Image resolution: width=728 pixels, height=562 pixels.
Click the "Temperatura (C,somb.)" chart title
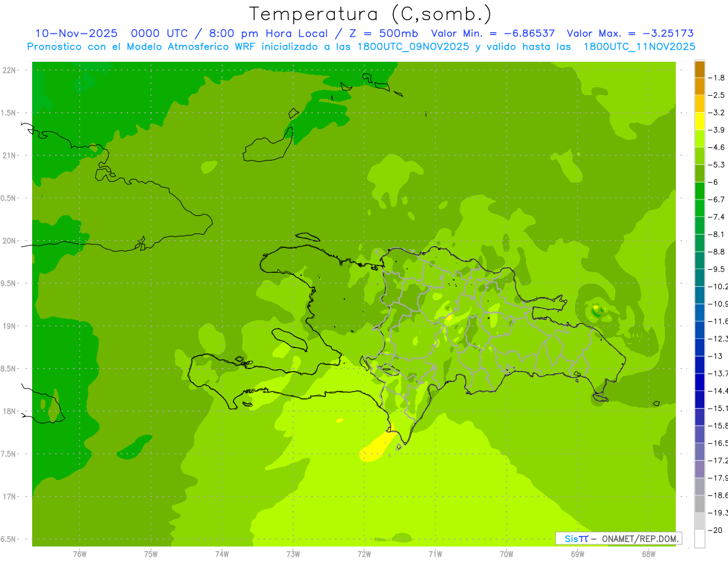click(371, 14)
